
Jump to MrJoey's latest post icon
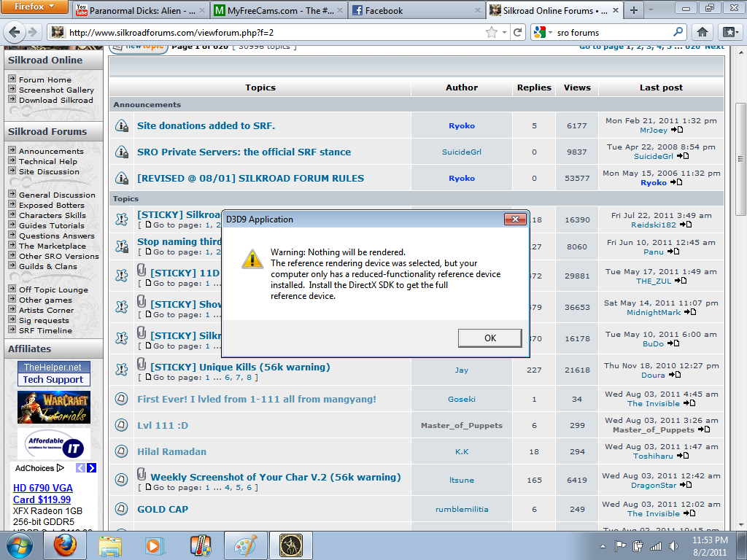677,130
